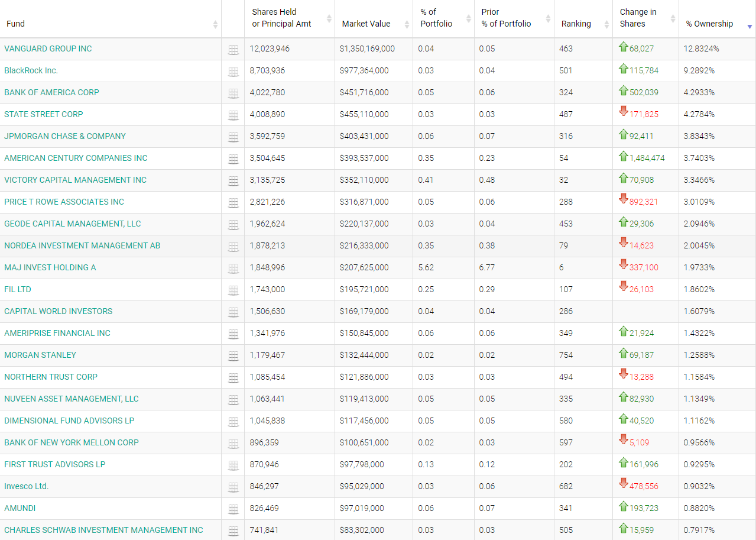
Task: Open the GEODE CAPITAL MANAGEMENT, LLC link
Action: (x=73, y=224)
